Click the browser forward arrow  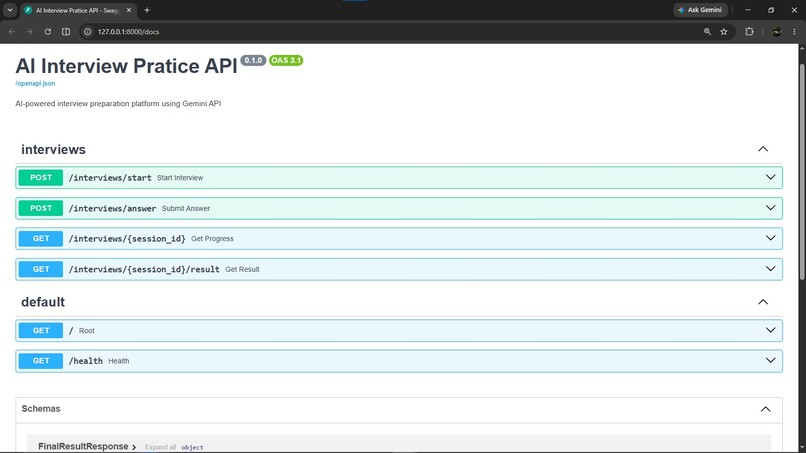tap(29, 32)
